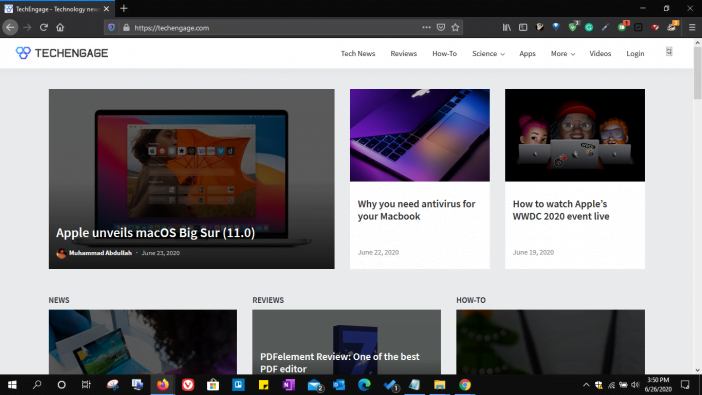702x395 pixels.
Task: Click the TechEngage logo
Action: point(62,53)
